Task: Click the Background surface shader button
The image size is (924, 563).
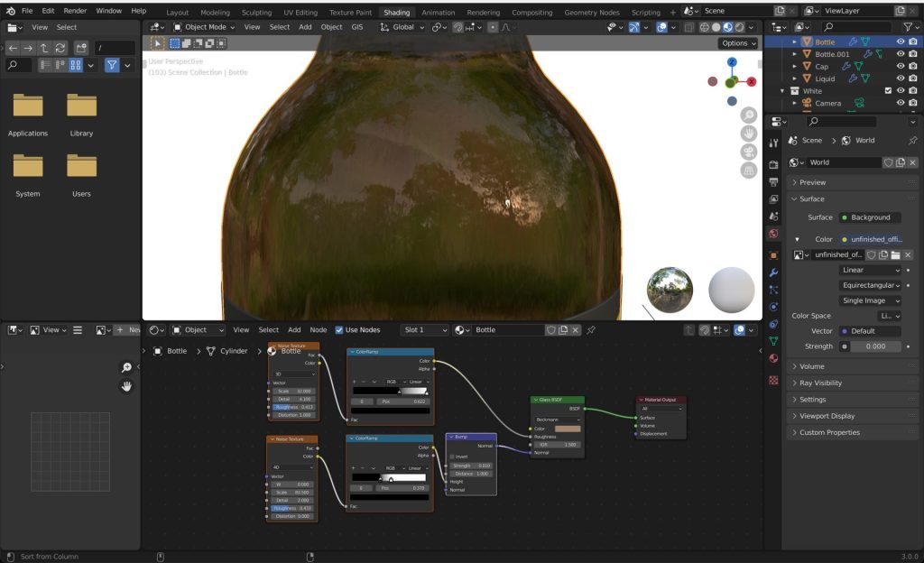Action: coord(870,217)
